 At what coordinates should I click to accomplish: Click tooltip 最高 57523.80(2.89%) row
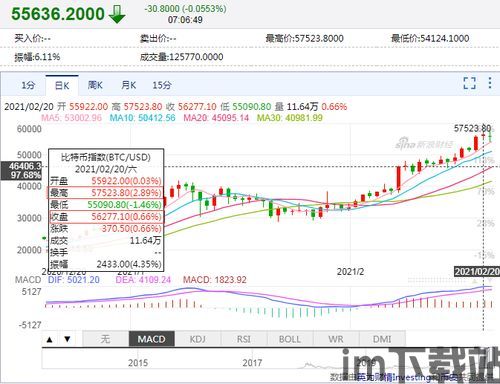pyautogui.click(x=106, y=193)
